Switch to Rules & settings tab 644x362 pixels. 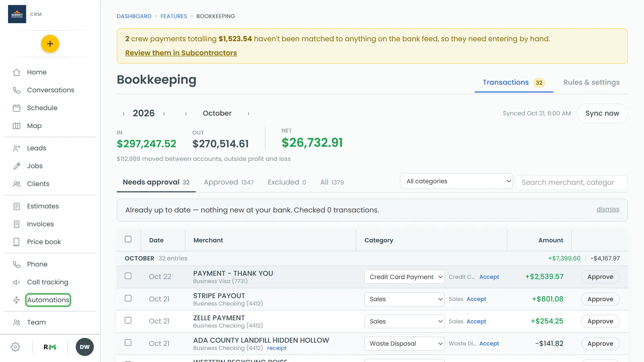pyautogui.click(x=591, y=82)
